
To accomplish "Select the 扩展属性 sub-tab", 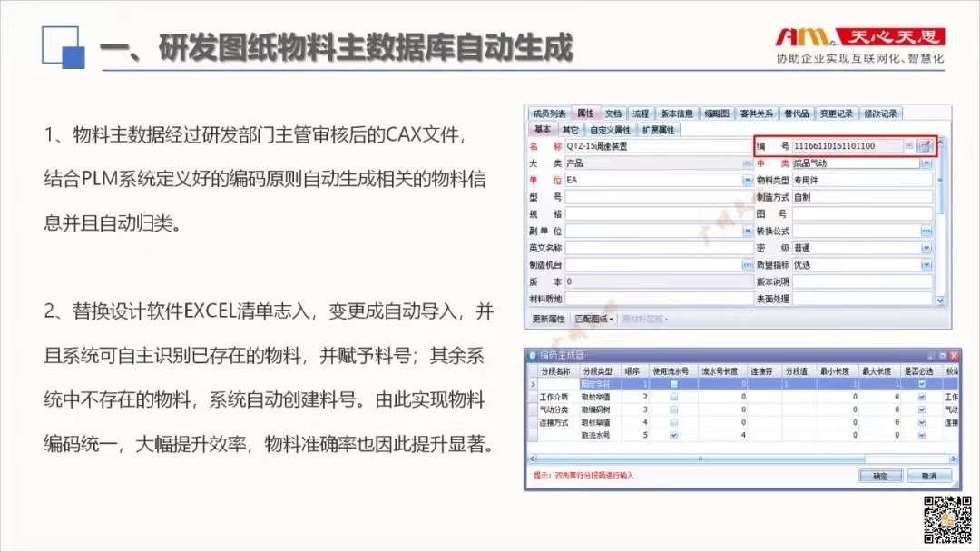I will point(659,130).
